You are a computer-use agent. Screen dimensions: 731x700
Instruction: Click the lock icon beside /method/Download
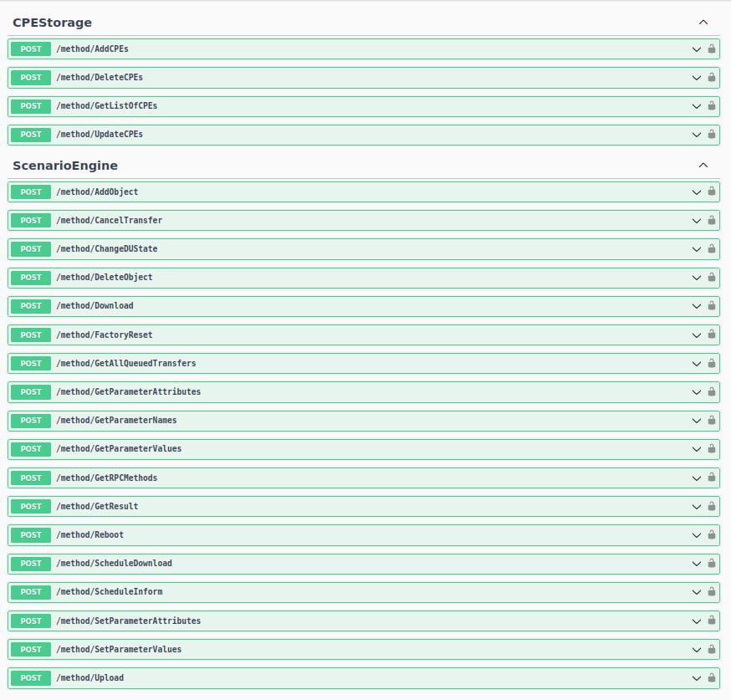pyautogui.click(x=710, y=306)
